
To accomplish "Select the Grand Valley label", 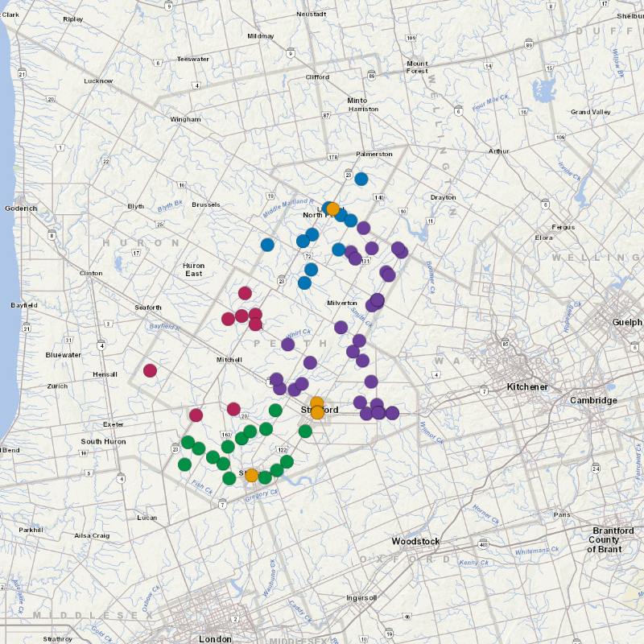I will (x=590, y=112).
